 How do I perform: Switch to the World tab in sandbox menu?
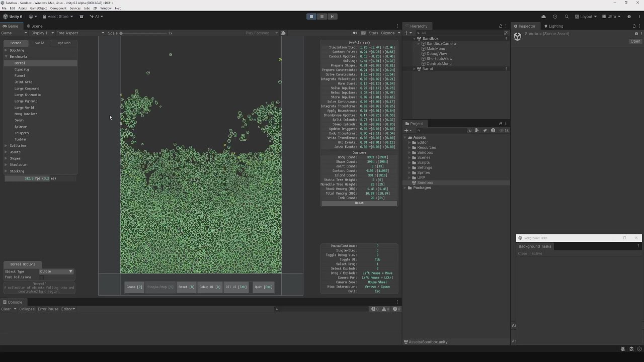pyautogui.click(x=40, y=43)
